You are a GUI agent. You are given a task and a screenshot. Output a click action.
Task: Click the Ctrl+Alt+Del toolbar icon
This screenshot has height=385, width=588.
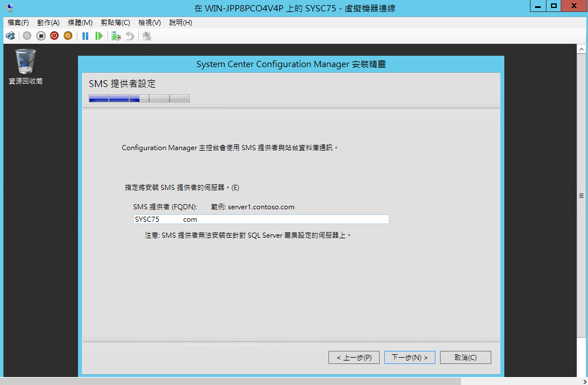point(10,36)
